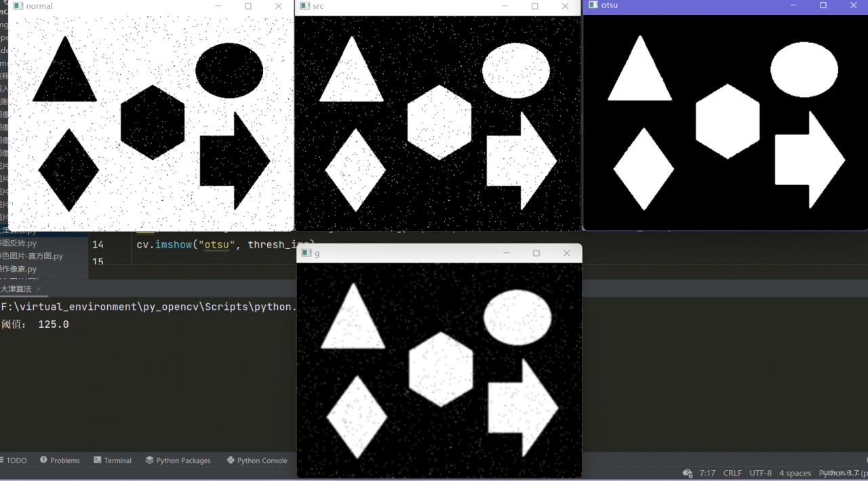868x481 pixels.
Task: Minimize the otsu image window
Action: (793, 5)
